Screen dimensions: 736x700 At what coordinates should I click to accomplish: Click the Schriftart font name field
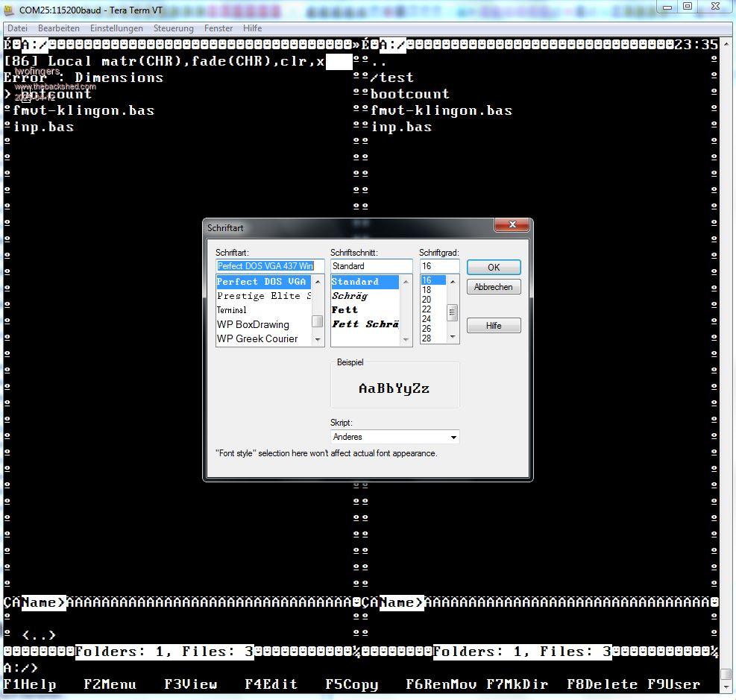point(265,266)
